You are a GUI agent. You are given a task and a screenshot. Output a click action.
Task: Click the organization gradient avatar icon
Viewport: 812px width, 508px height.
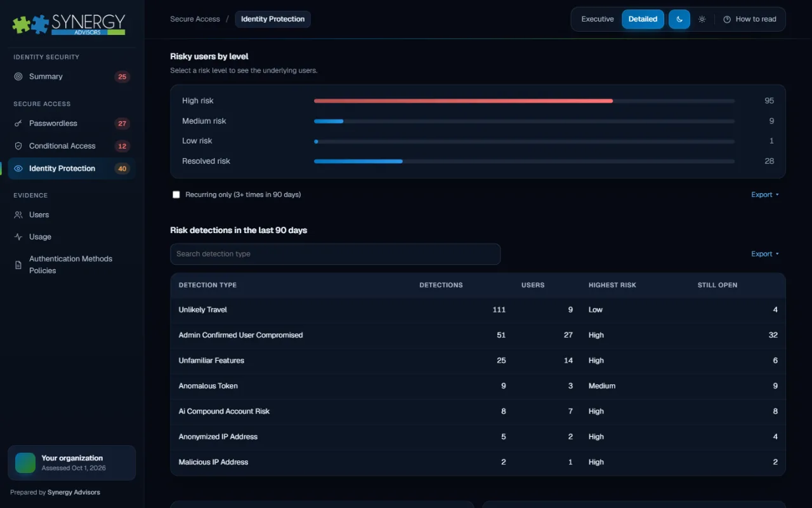(25, 463)
